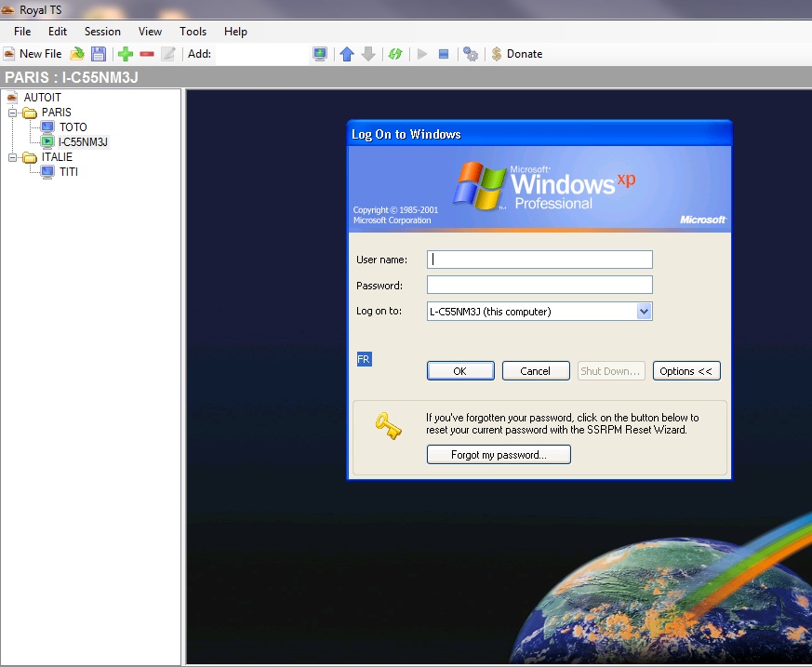Select the I-C55NM3J connection in tree
The width and height of the screenshot is (812, 667).
[83, 142]
